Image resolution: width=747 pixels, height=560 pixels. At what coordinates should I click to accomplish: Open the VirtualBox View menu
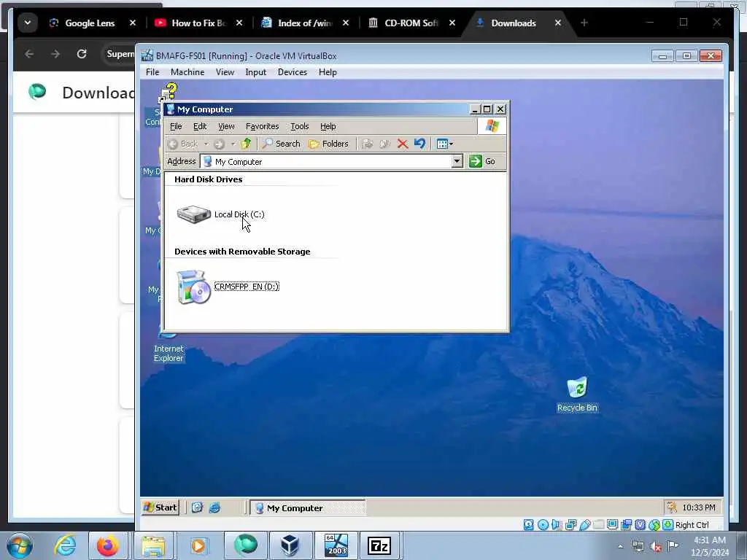(x=225, y=72)
